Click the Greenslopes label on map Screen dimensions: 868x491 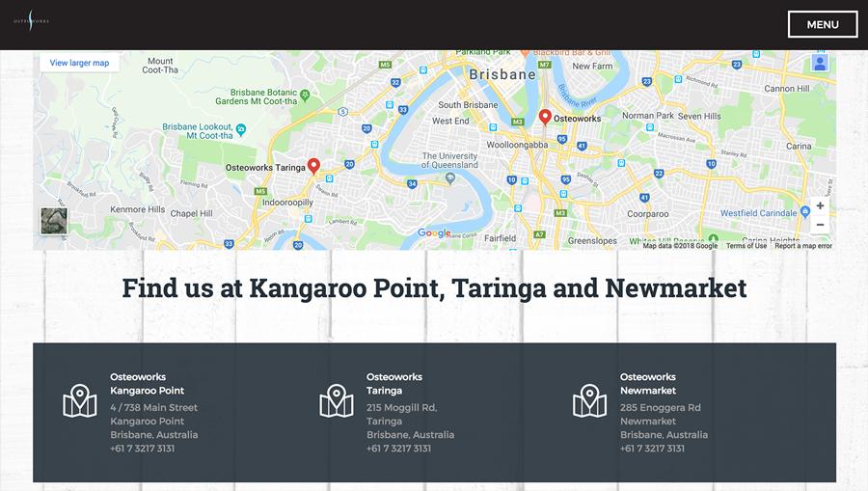[x=592, y=241]
